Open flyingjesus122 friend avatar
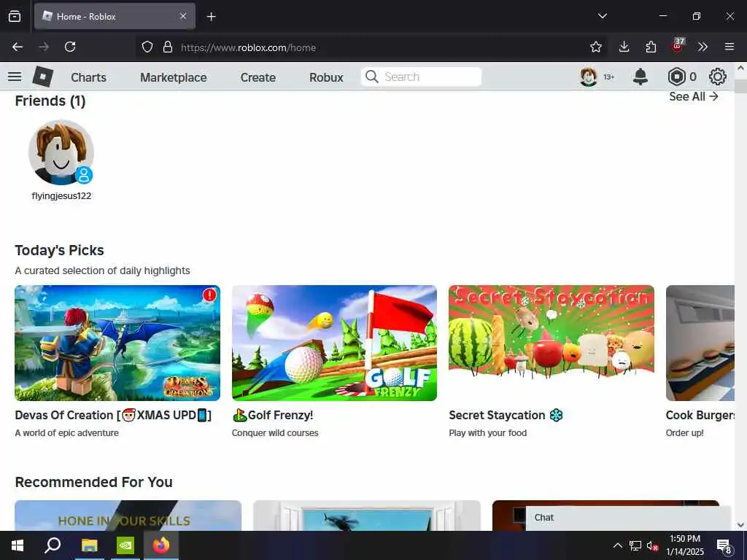This screenshot has width=747, height=560. [x=61, y=152]
